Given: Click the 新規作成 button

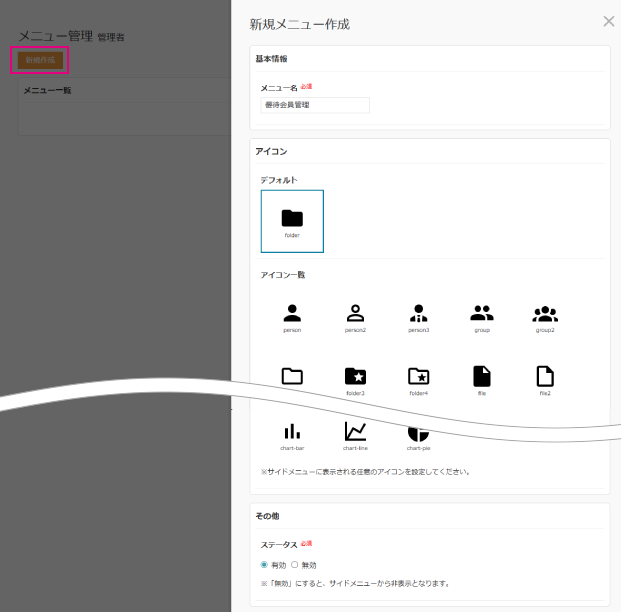Looking at the screenshot, I should click(40, 60).
